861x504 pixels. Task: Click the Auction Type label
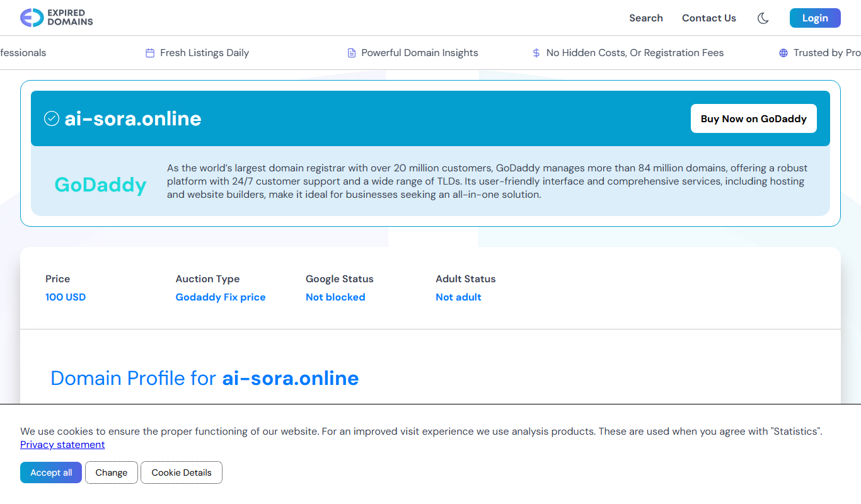[207, 279]
